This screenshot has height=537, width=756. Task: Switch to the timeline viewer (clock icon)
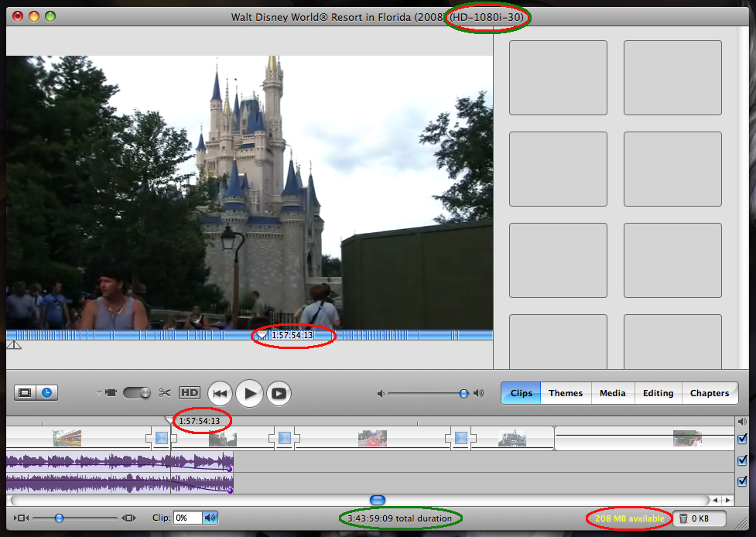[x=46, y=393]
